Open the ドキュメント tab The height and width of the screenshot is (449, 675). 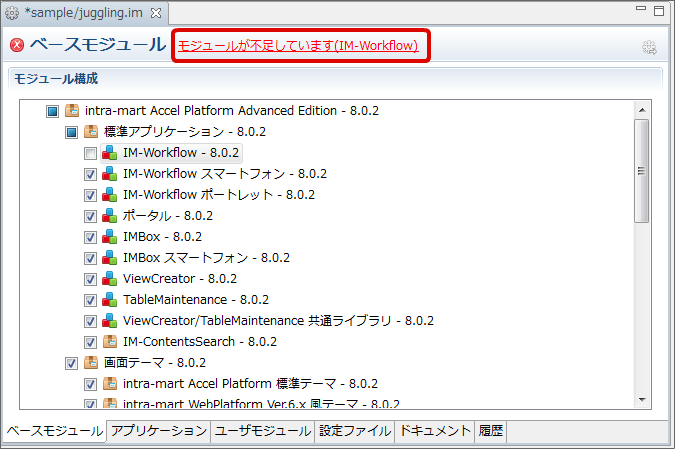tap(435, 431)
